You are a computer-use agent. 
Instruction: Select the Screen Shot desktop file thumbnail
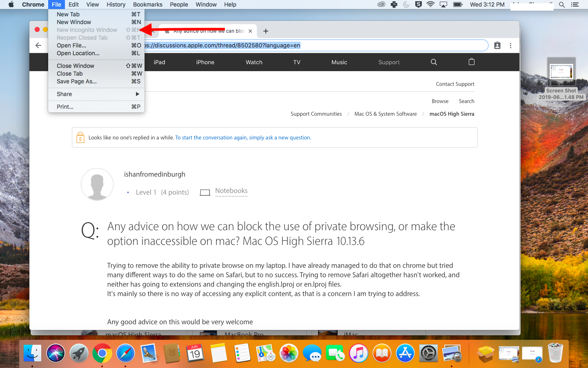(561, 72)
